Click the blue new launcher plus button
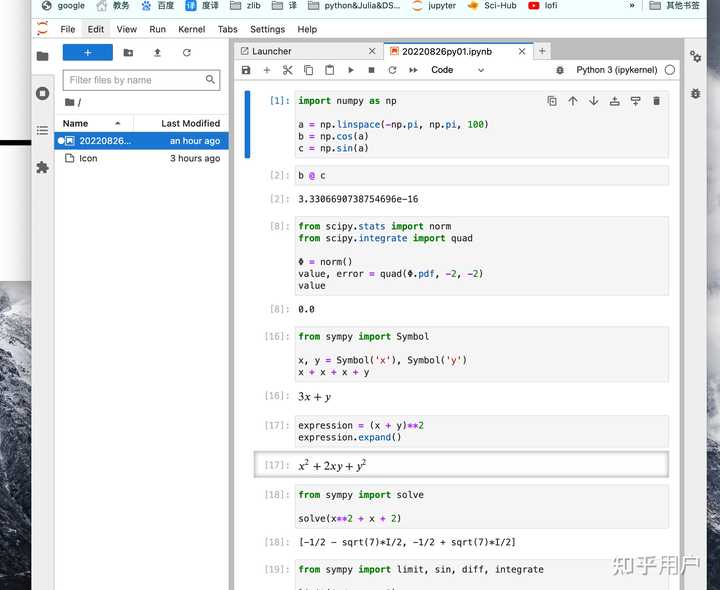This screenshot has height=590, width=720. [88, 52]
